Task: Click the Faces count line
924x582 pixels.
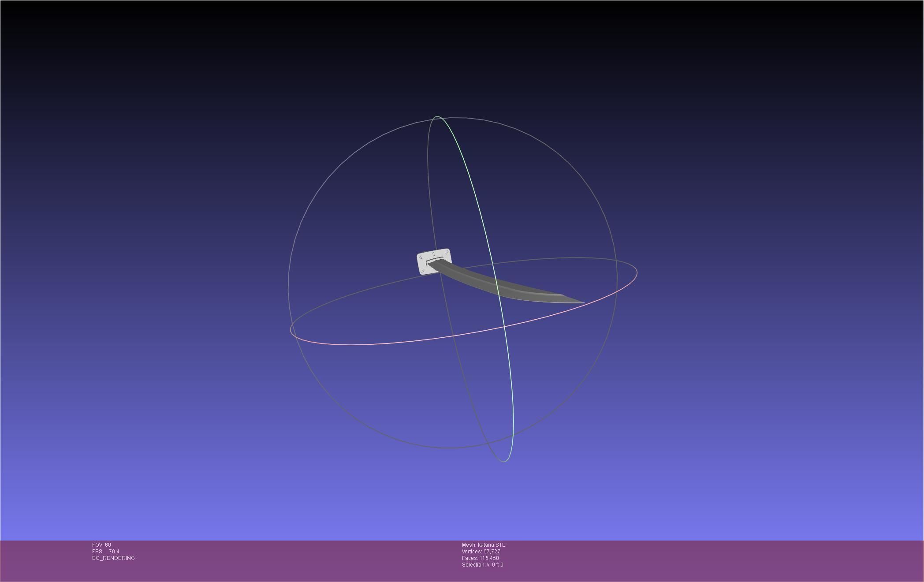Action: tap(480, 558)
